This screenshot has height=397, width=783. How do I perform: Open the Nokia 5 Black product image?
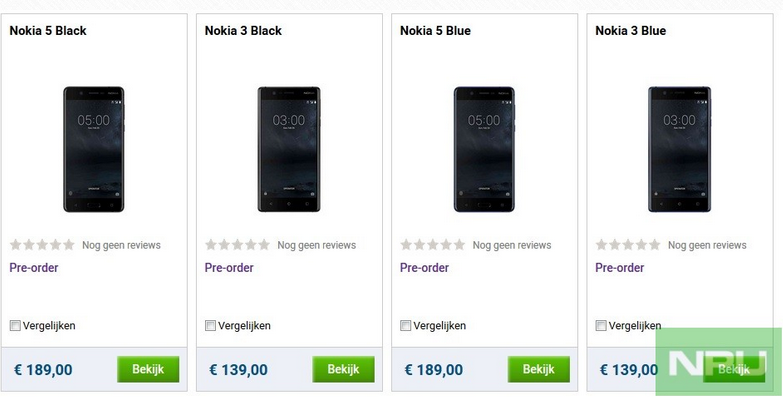tap(94, 149)
